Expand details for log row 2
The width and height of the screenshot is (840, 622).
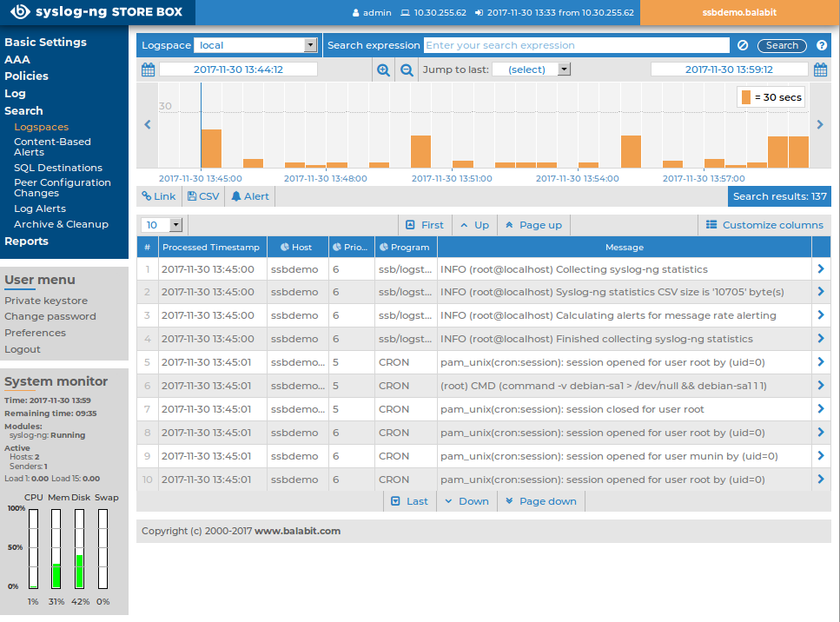click(821, 292)
